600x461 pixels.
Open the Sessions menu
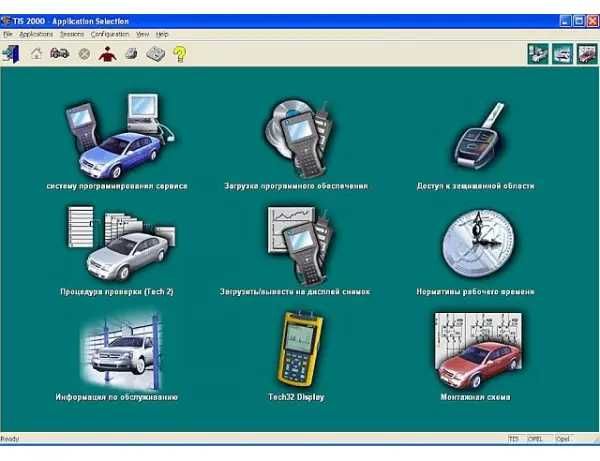coord(72,34)
